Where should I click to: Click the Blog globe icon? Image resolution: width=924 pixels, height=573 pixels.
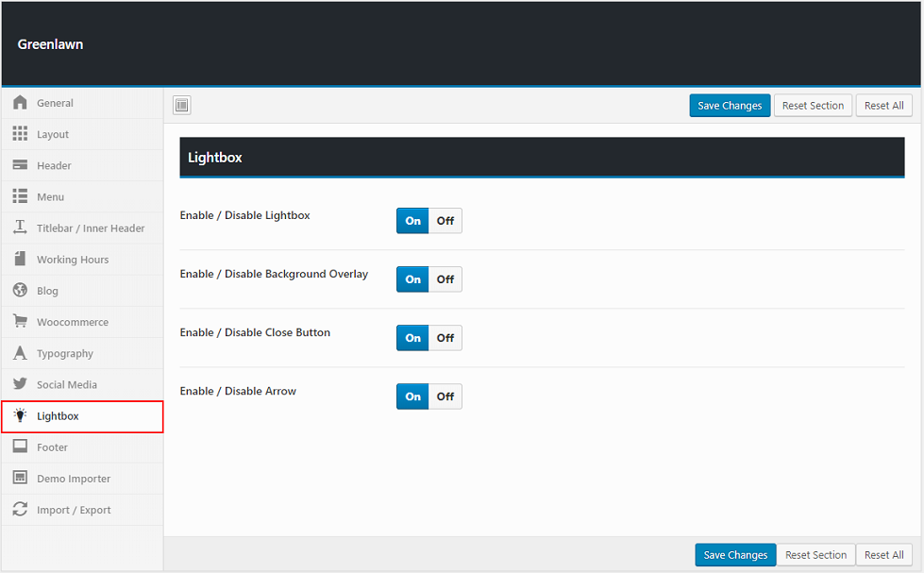20,291
